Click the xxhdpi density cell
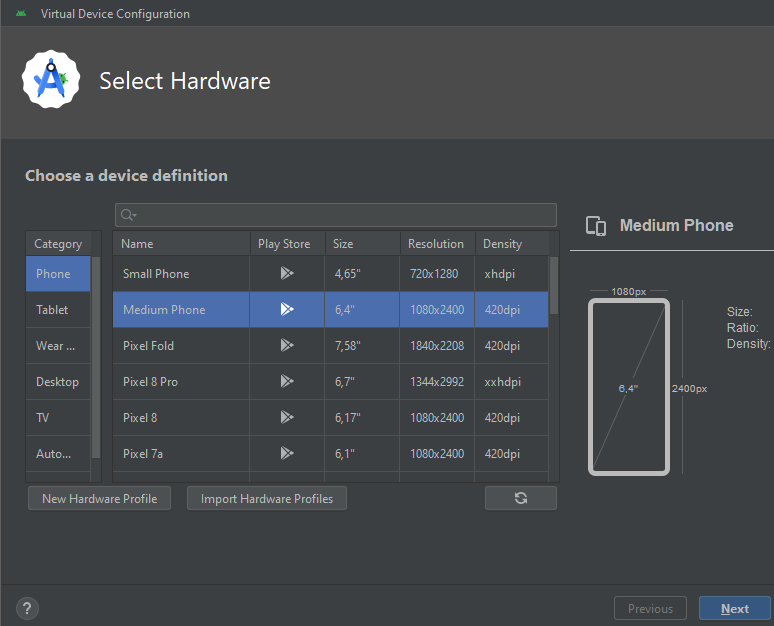The image size is (774, 626). 511,382
